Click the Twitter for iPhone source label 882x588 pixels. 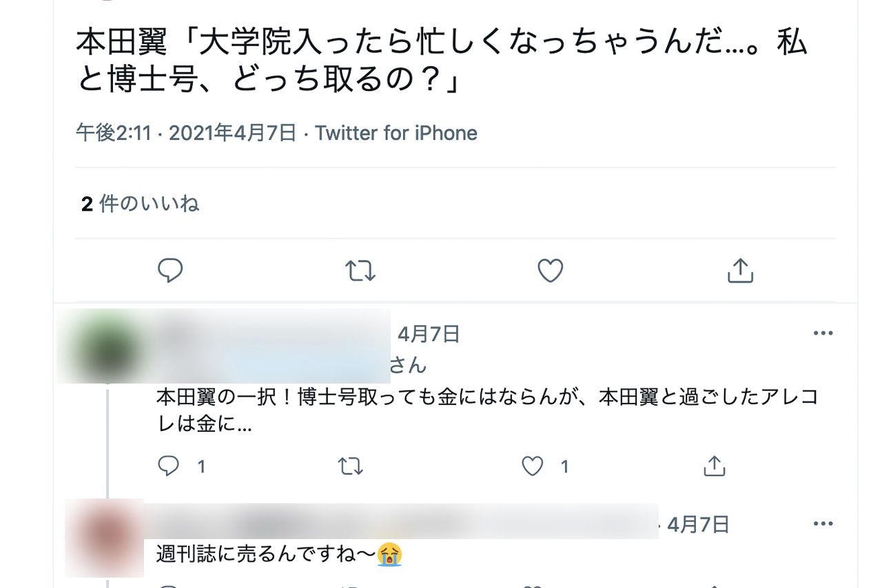click(396, 133)
